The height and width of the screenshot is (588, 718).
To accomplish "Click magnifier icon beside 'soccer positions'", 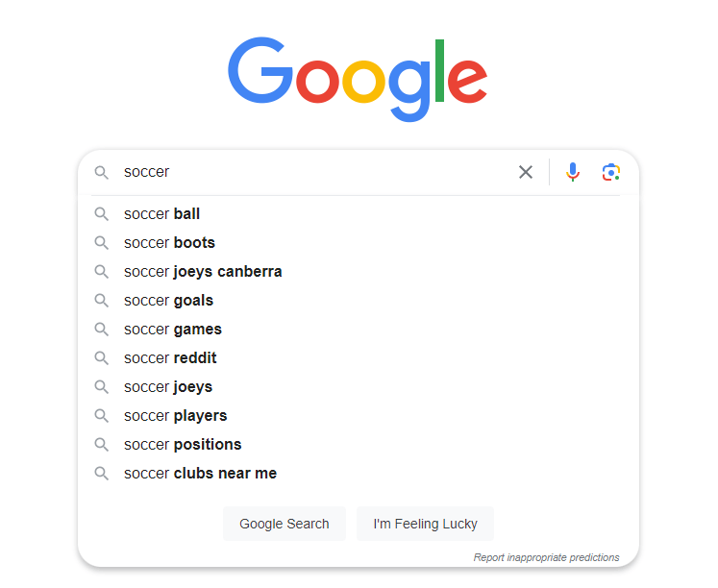I will tap(101, 445).
